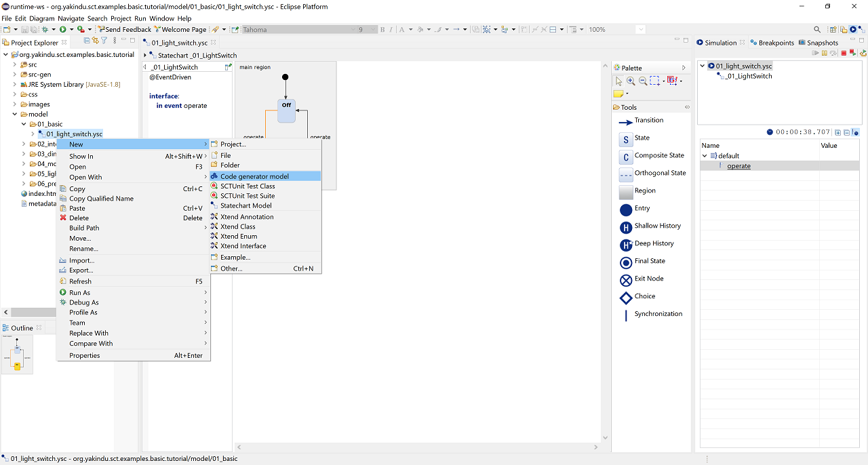Click the Collapse All icon in Project Explorer
Image resolution: width=868 pixels, height=465 pixels.
[x=87, y=41]
